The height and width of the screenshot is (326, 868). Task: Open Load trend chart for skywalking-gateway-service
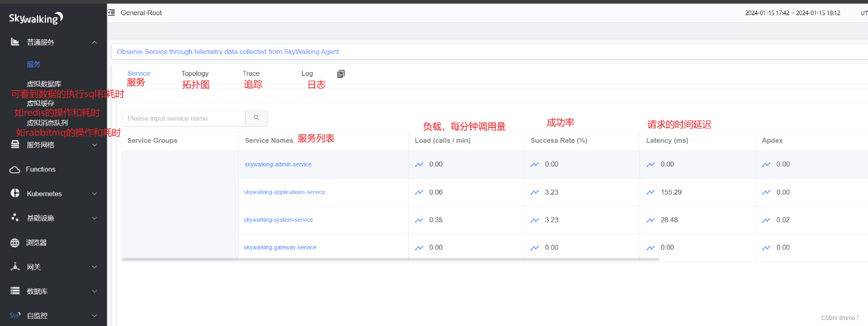point(419,247)
